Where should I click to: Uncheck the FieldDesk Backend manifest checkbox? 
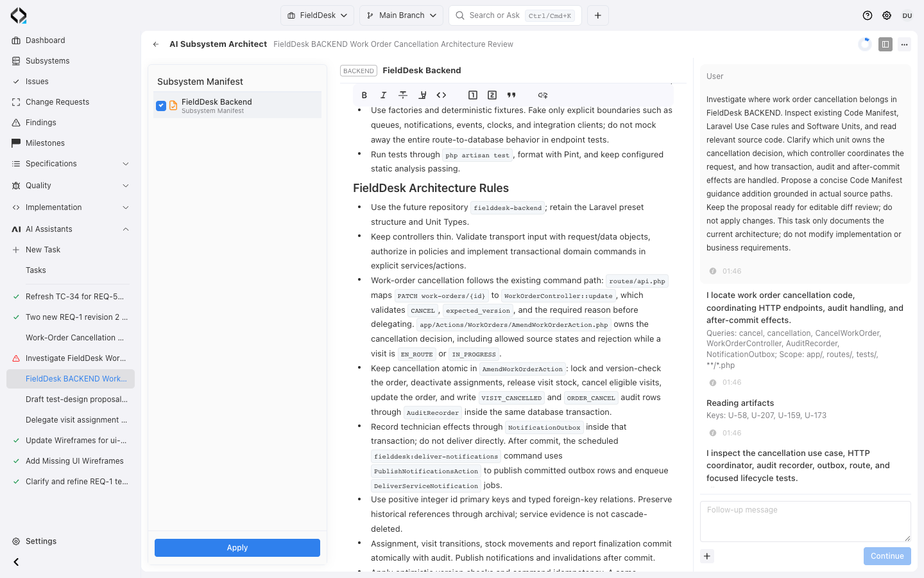click(161, 106)
